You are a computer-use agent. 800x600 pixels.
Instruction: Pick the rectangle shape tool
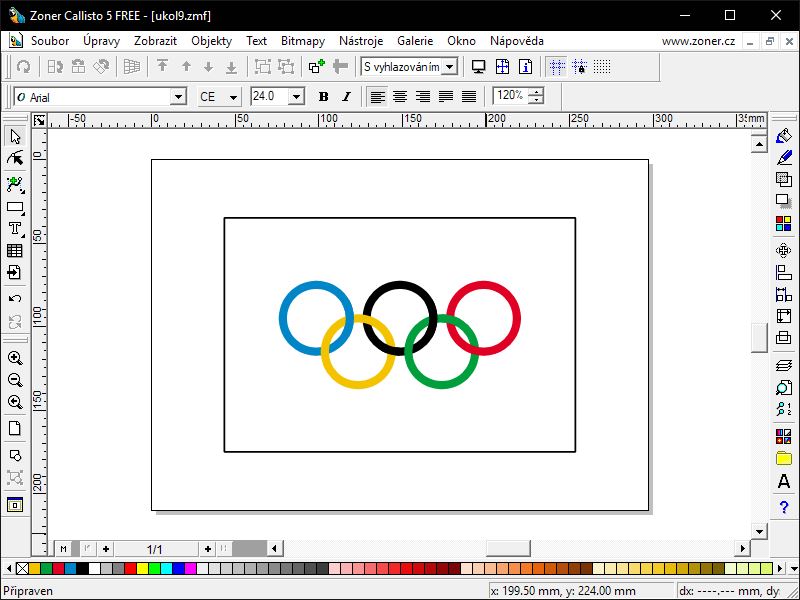click(15, 208)
